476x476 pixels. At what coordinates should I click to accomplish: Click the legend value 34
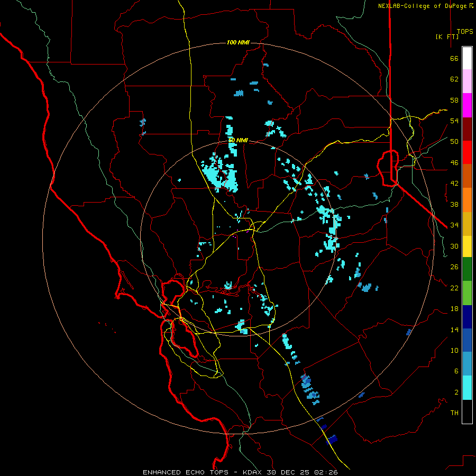pyautogui.click(x=454, y=225)
